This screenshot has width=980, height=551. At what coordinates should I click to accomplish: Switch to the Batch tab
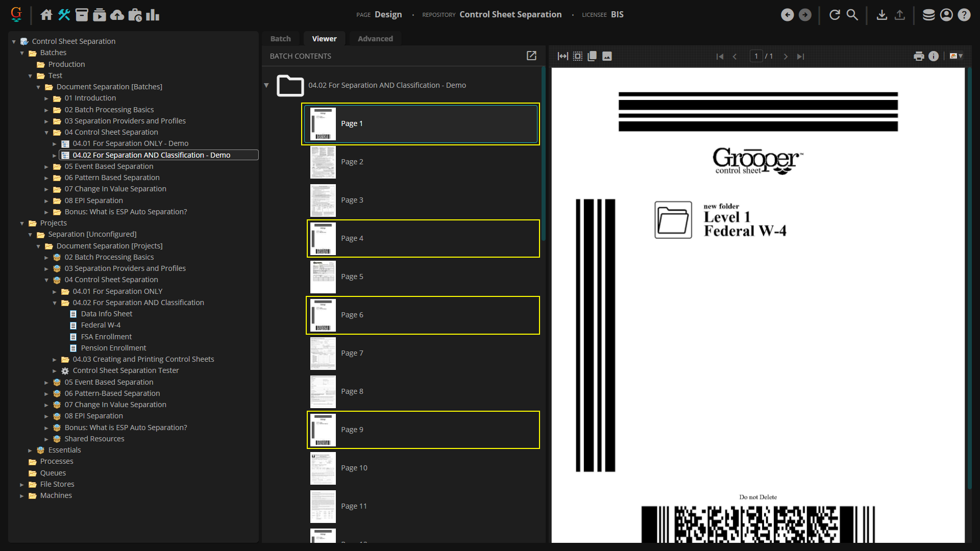[x=280, y=39]
